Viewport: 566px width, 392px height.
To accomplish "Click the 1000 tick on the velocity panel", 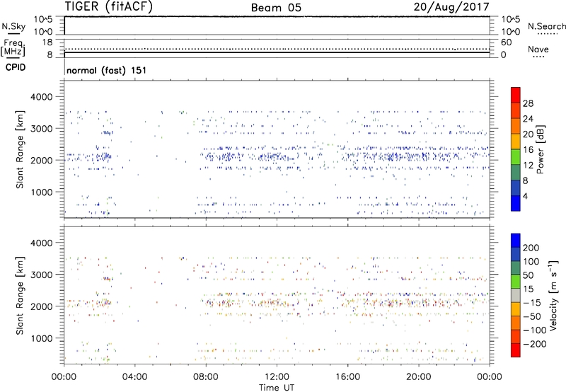I will point(41,338).
